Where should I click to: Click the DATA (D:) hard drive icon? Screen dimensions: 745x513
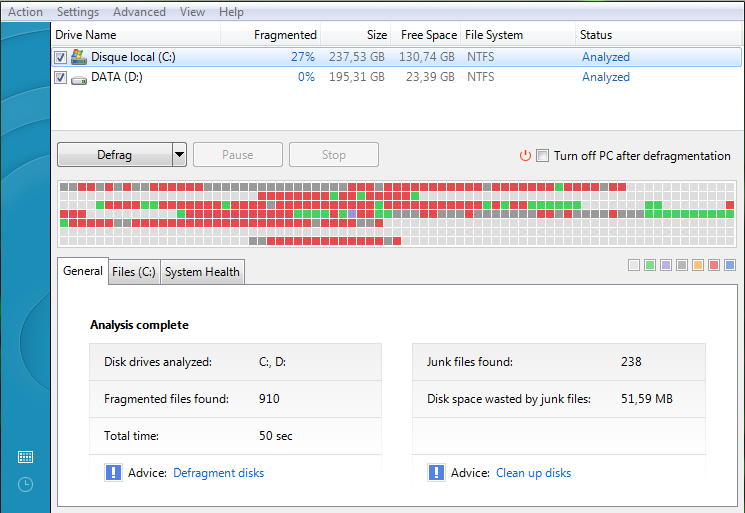coord(79,79)
